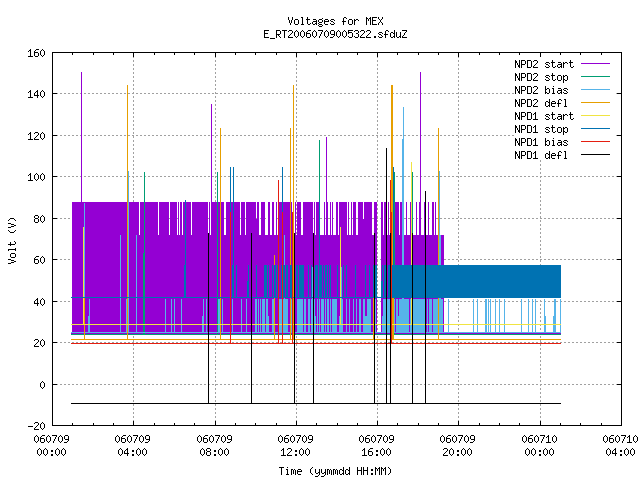Click the "NPD2 start" legend label

point(544,64)
